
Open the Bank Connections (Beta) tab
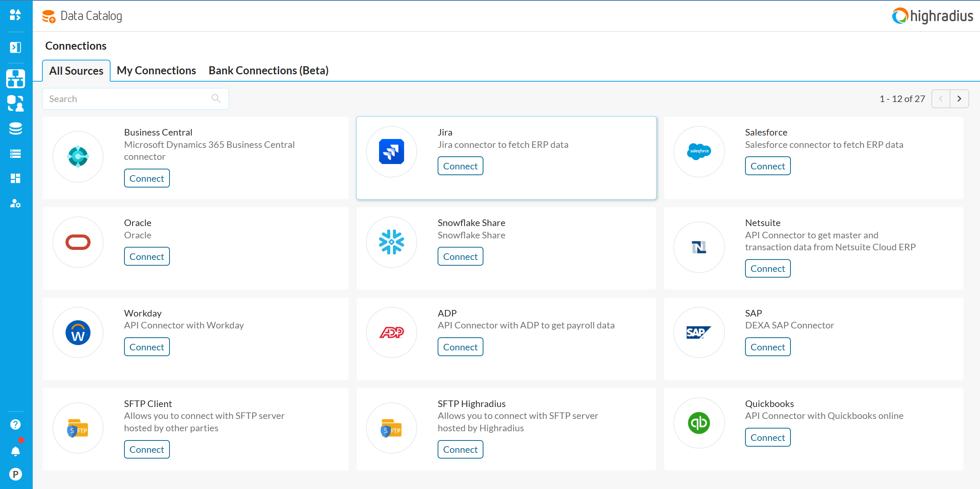(268, 70)
